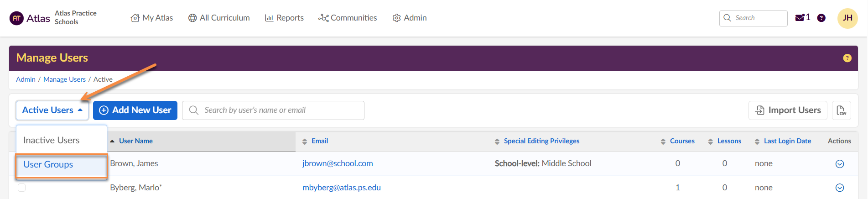Select User Groups from the dropdown
Screen dimensions: 868x199
coord(48,164)
